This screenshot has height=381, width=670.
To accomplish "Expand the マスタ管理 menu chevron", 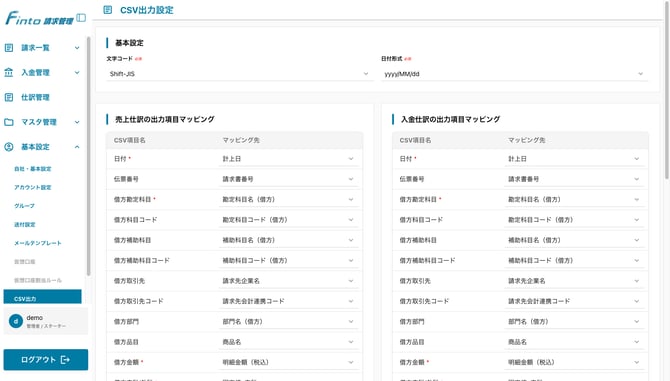I will tap(77, 122).
